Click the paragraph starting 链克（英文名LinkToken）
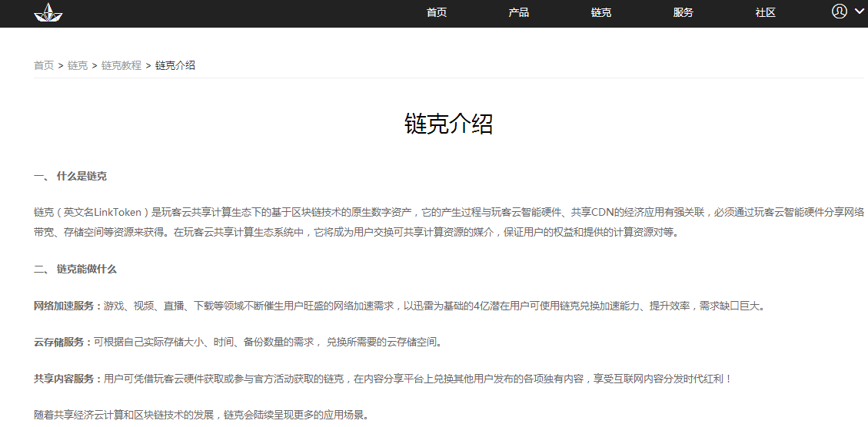This screenshot has width=868, height=427. [x=449, y=222]
